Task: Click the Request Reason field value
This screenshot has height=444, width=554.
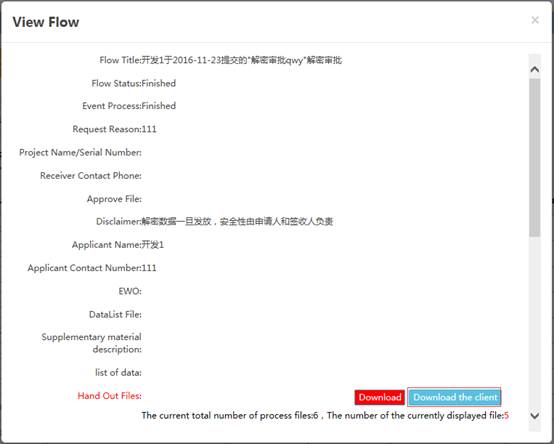Action: 149,129
